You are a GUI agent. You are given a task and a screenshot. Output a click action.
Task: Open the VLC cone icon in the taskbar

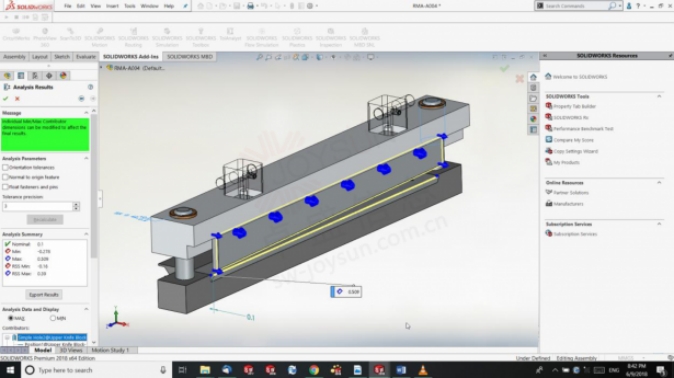pyautogui.click(x=423, y=370)
